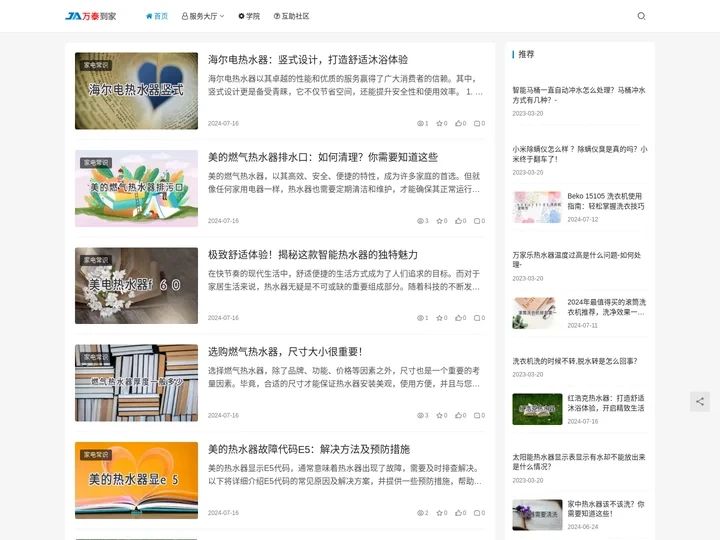Open the search magnifier icon

(x=641, y=16)
